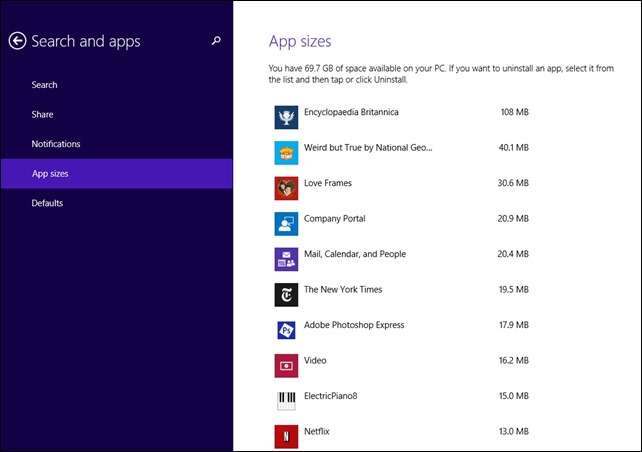Click the back arrow beside Search and apps
Screen dimensions: 642x452
[17, 41]
